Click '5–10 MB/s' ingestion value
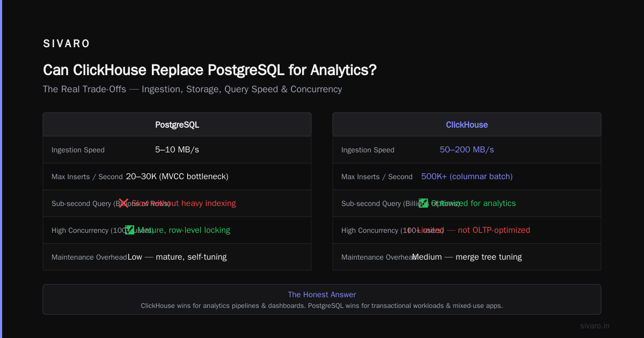Viewport: 644px width, 338px height. [x=177, y=150]
